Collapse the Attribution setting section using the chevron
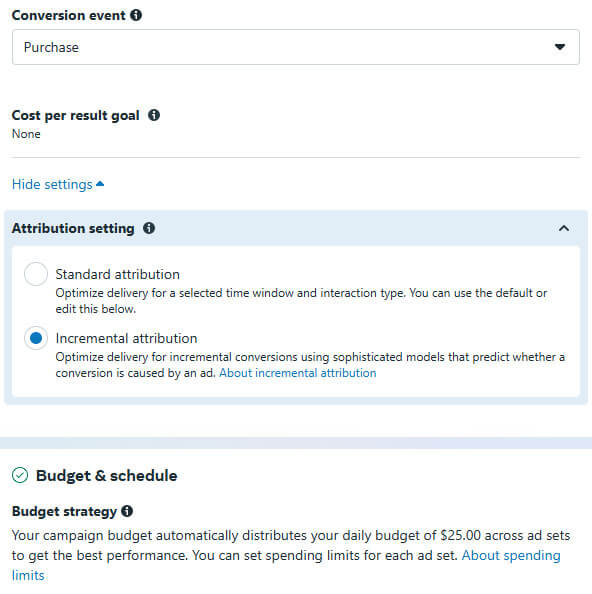Screen dimensions: 592x594 click(x=564, y=228)
